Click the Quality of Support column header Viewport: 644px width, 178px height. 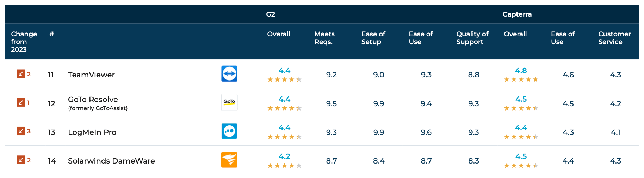pyautogui.click(x=472, y=38)
